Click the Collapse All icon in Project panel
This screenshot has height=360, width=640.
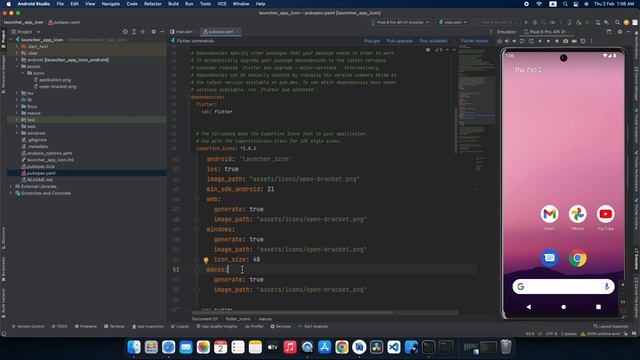(x=142, y=31)
